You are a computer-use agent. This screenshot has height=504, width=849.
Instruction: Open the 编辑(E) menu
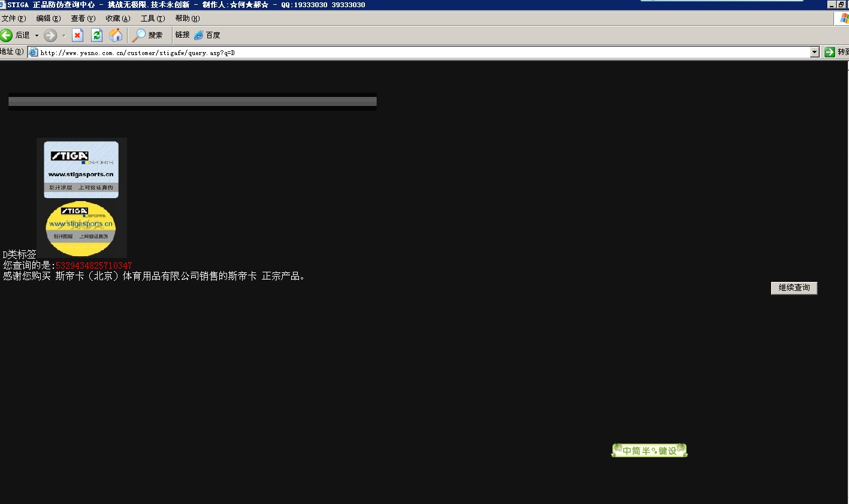48,19
